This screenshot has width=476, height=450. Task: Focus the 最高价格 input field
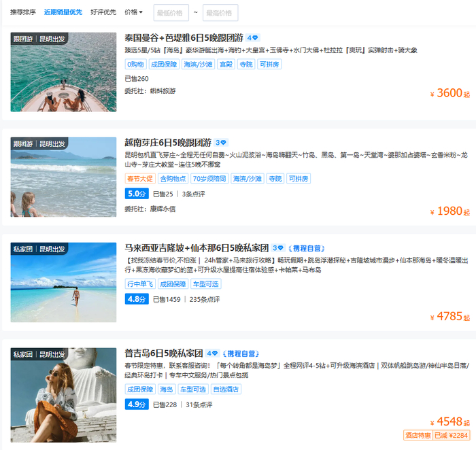point(220,13)
